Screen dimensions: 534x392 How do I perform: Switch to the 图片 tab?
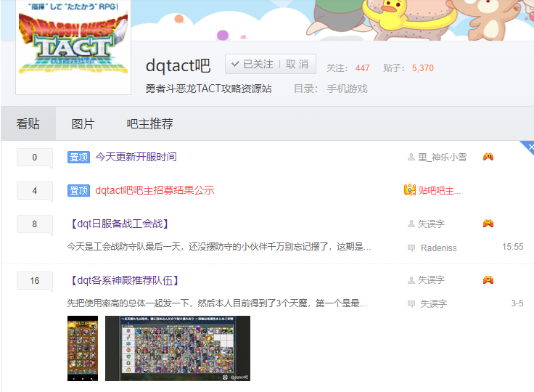(83, 123)
